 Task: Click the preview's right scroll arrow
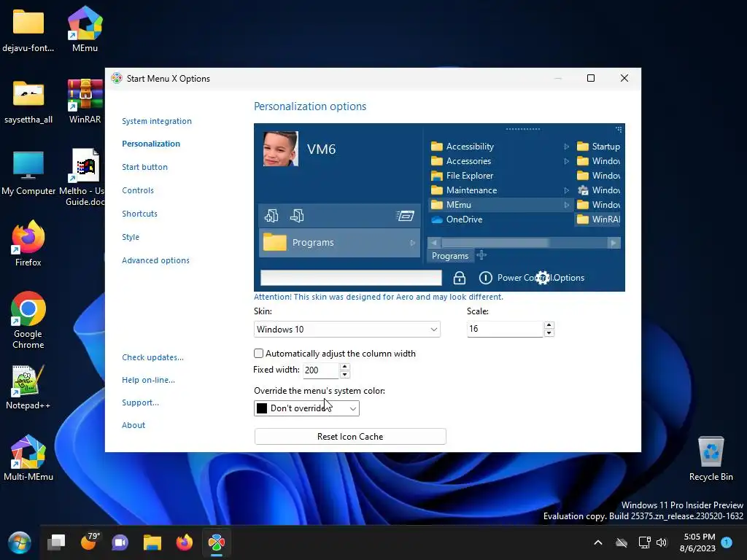(x=614, y=243)
